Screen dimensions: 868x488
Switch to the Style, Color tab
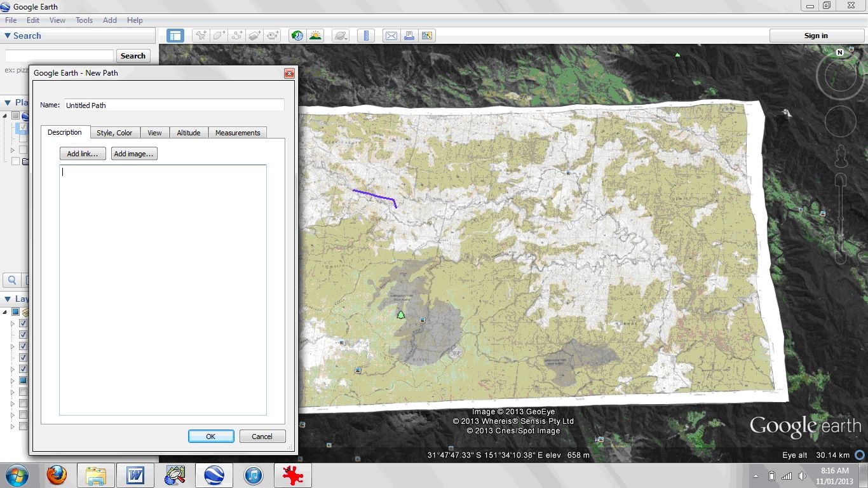[114, 133]
